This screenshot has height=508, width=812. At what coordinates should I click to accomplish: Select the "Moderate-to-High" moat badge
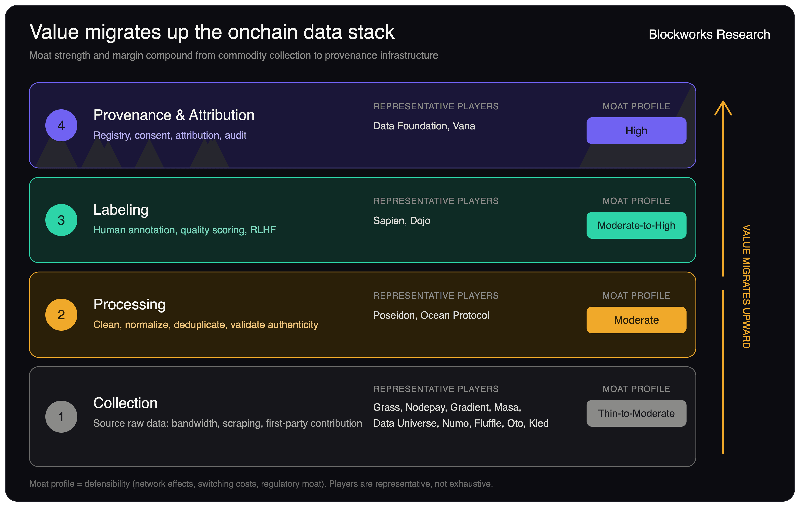click(636, 225)
